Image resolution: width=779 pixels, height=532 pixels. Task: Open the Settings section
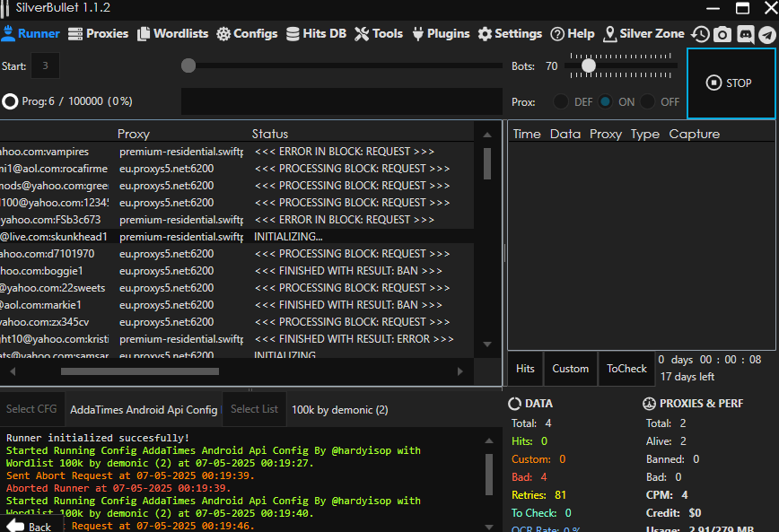point(511,34)
